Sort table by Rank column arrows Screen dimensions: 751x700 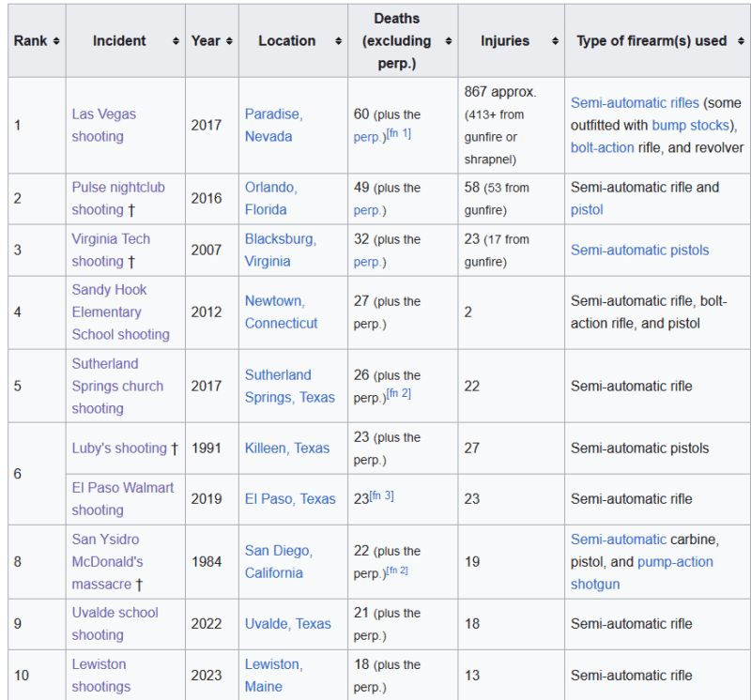56,41
